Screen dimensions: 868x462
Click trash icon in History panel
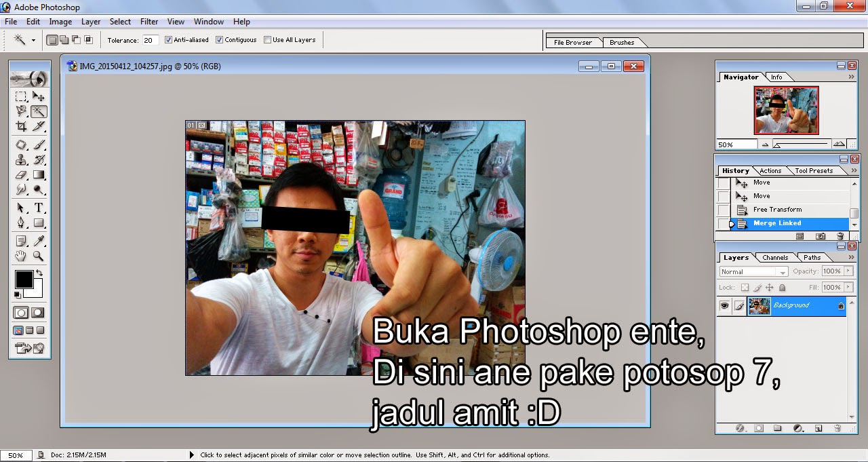[x=841, y=236]
